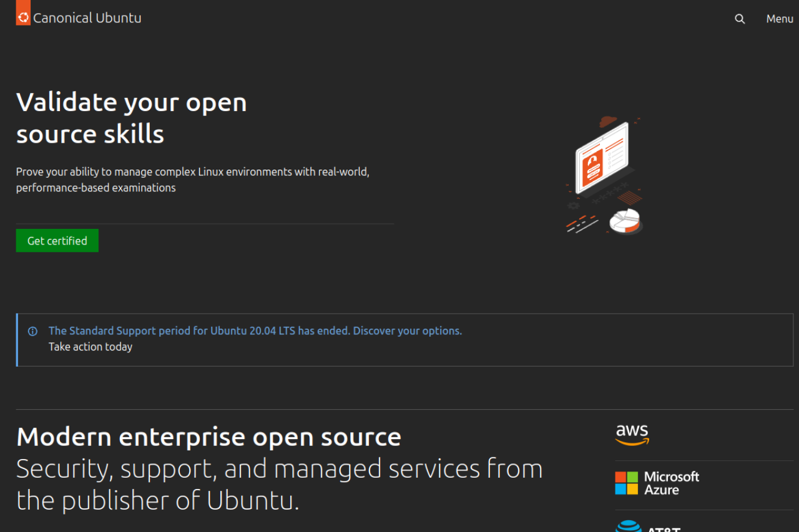Open the Menu in the top navigation
This screenshot has height=532, width=799.
coord(780,19)
